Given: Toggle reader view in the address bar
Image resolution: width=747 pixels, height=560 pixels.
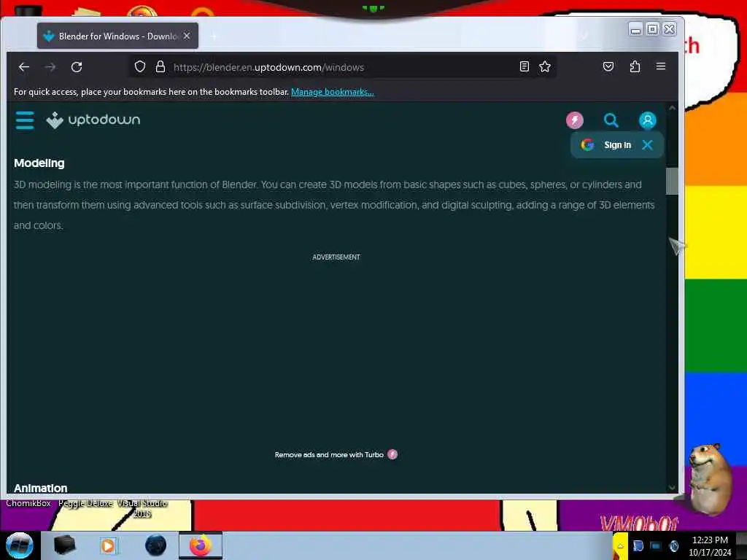Looking at the screenshot, I should [x=524, y=66].
